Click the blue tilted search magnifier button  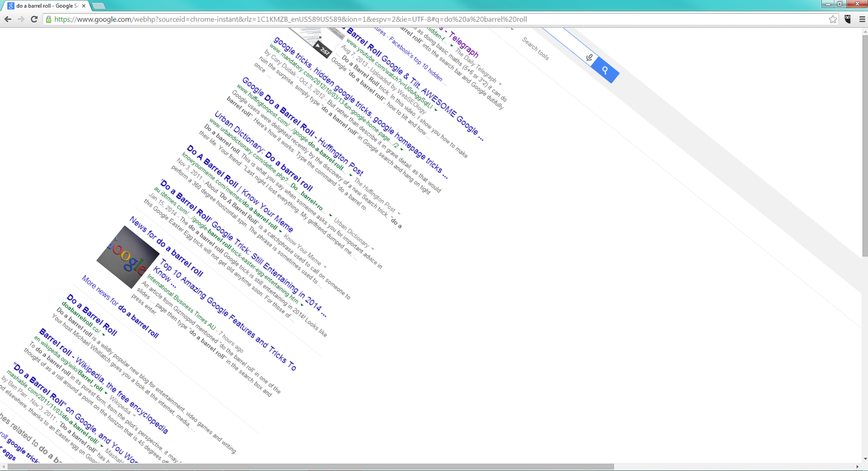pyautogui.click(x=605, y=70)
